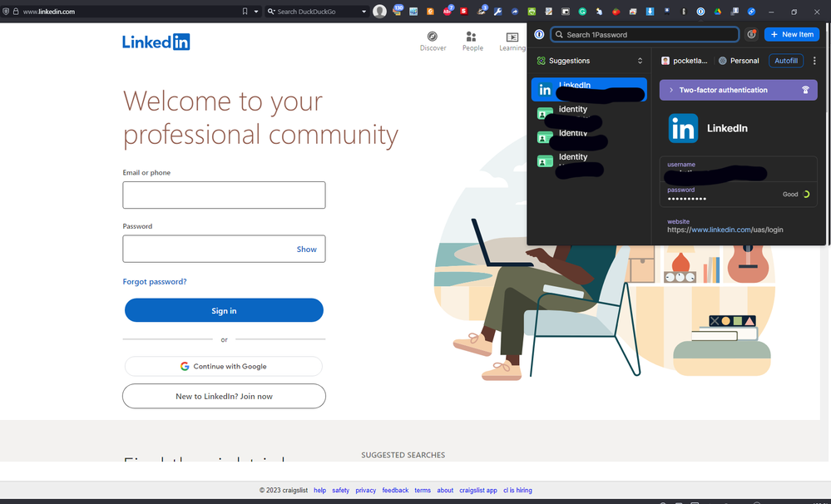The width and height of the screenshot is (831, 504).
Task: Focus the Email or phone field
Action: [x=225, y=195]
